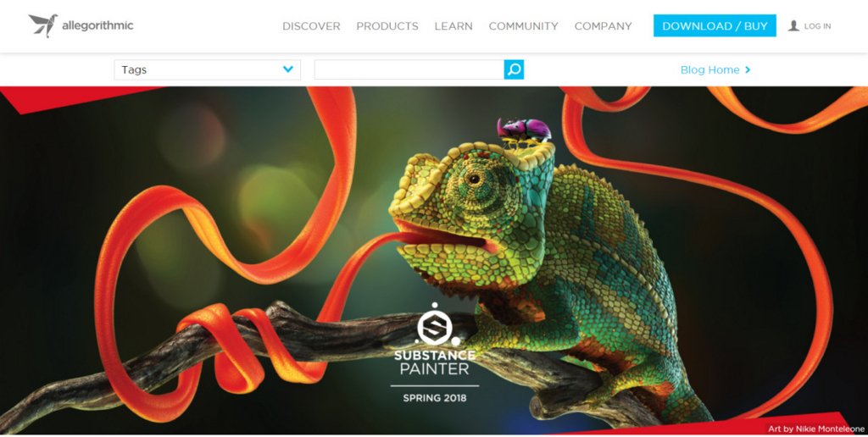This screenshot has height=437, width=868.
Task: Click the SPRING 2018 banner text
Action: (x=435, y=398)
